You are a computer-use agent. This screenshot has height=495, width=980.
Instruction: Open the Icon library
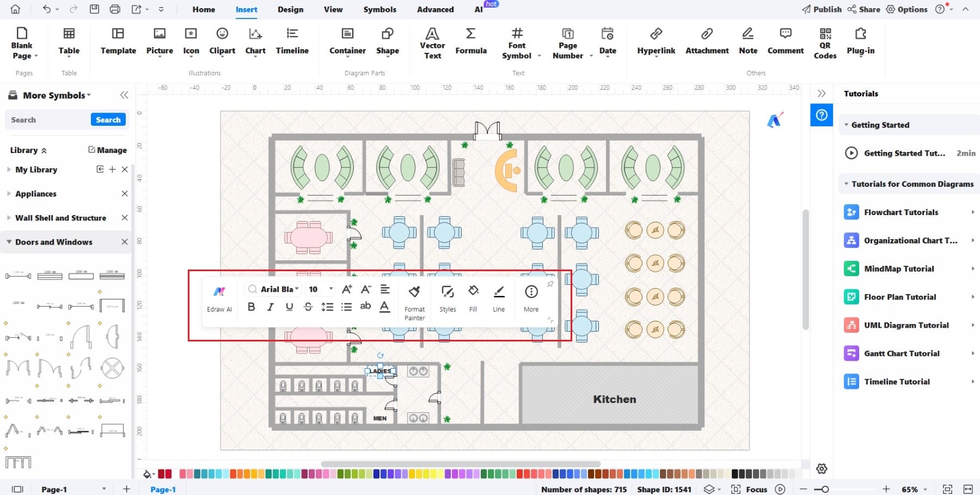191,41
